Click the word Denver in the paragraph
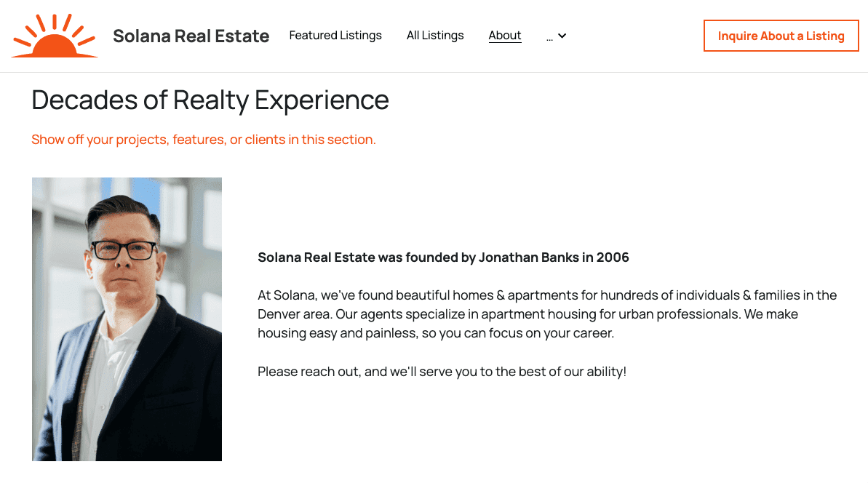 pyautogui.click(x=276, y=314)
